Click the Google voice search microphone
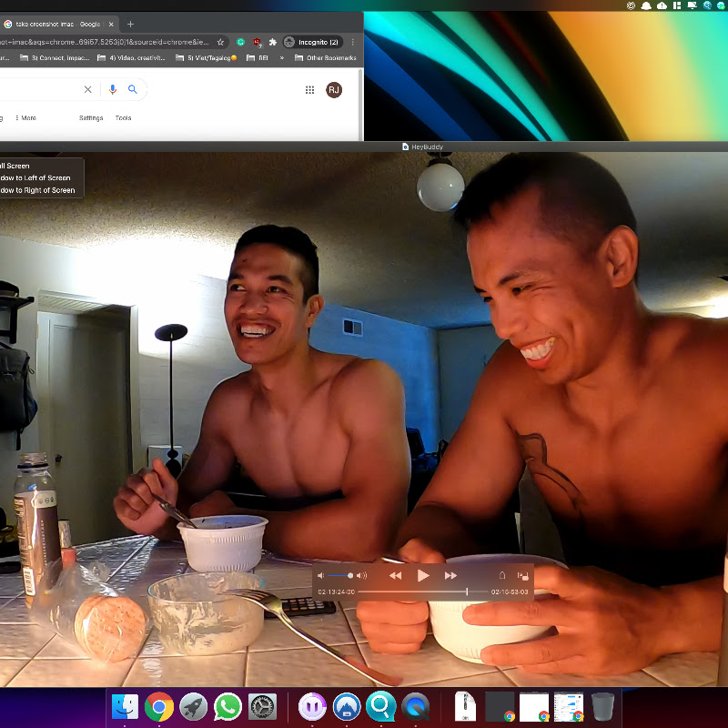Viewport: 728px width, 728px height. (x=112, y=89)
